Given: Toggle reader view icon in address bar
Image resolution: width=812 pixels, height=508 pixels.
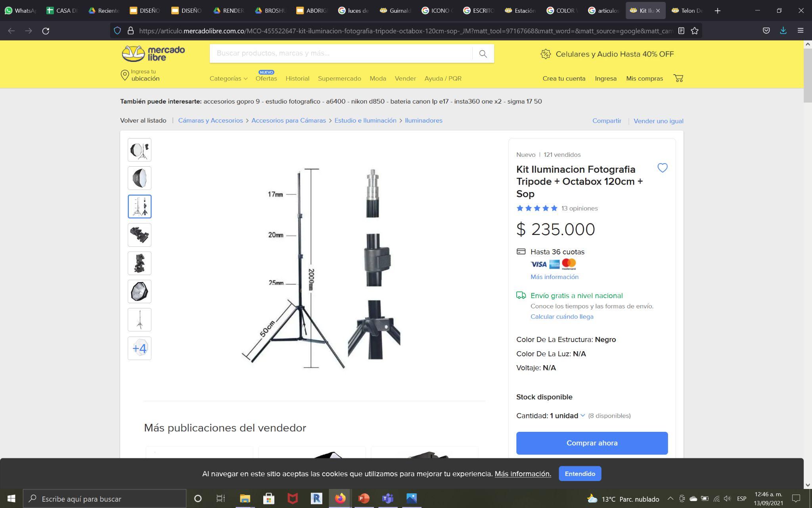Looking at the screenshot, I should 681,31.
